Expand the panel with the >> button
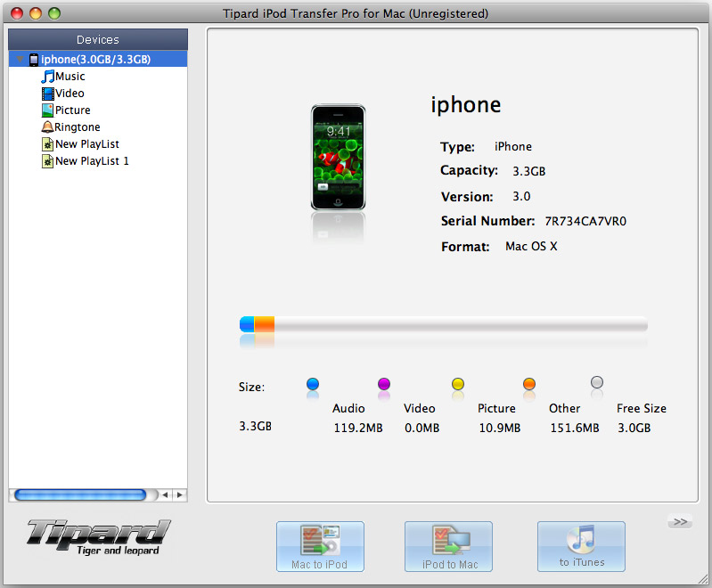The image size is (712, 588). [x=680, y=522]
